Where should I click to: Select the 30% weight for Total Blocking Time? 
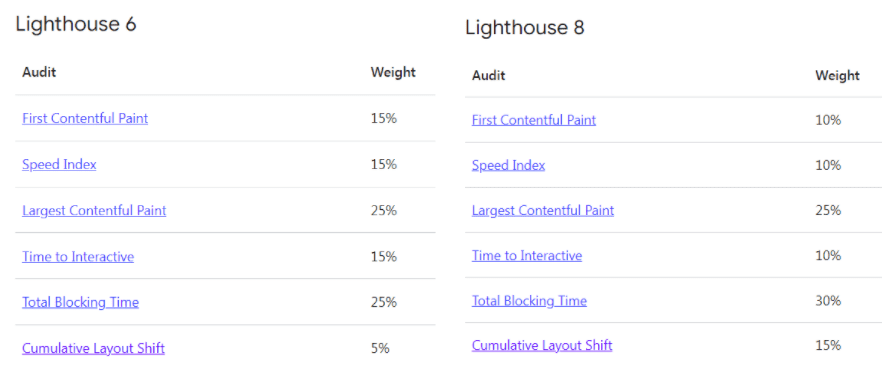pos(828,301)
